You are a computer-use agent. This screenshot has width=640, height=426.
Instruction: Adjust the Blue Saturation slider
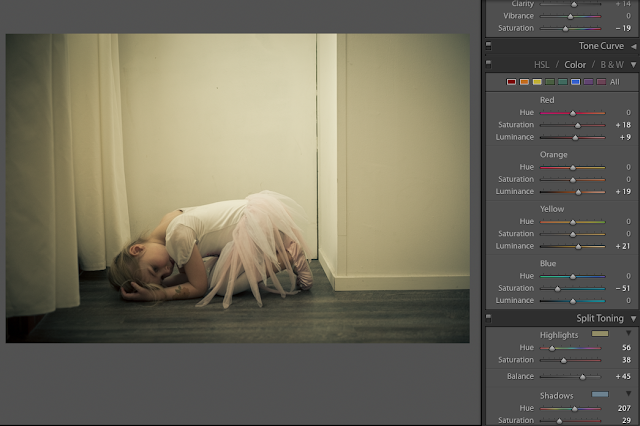click(x=558, y=289)
